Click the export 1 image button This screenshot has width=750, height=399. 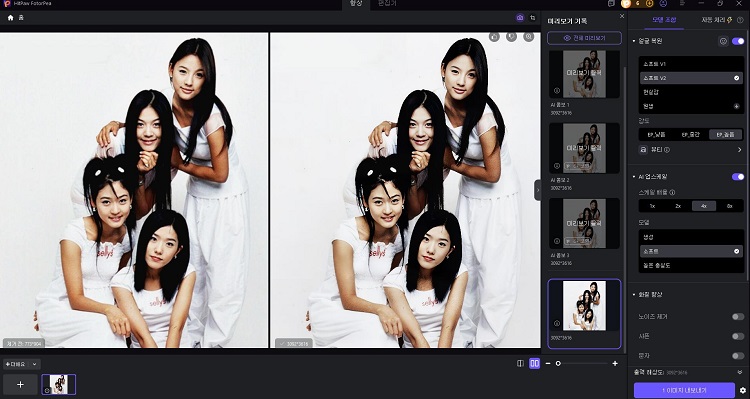point(684,390)
